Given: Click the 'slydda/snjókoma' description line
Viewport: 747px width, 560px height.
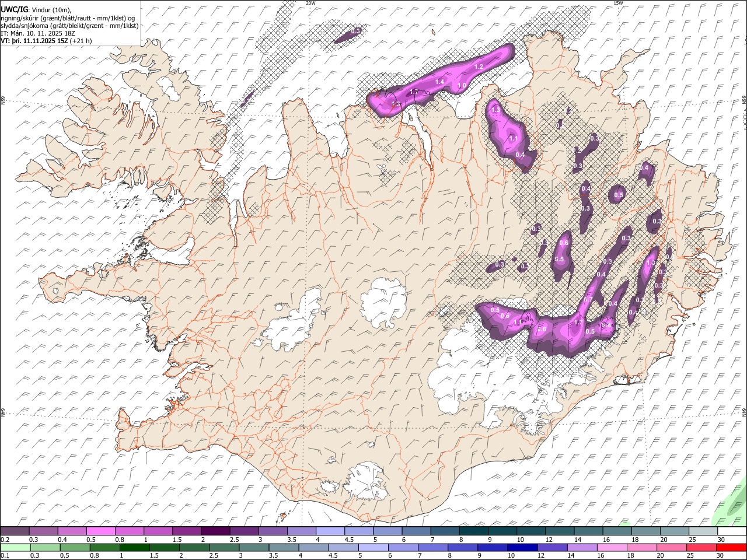Looking at the screenshot, I should pos(69,26).
